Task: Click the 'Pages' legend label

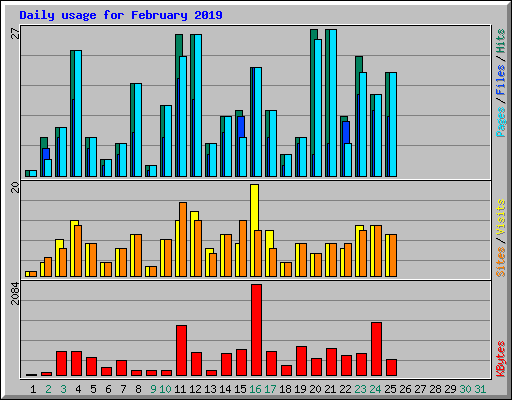Action: 500,122
